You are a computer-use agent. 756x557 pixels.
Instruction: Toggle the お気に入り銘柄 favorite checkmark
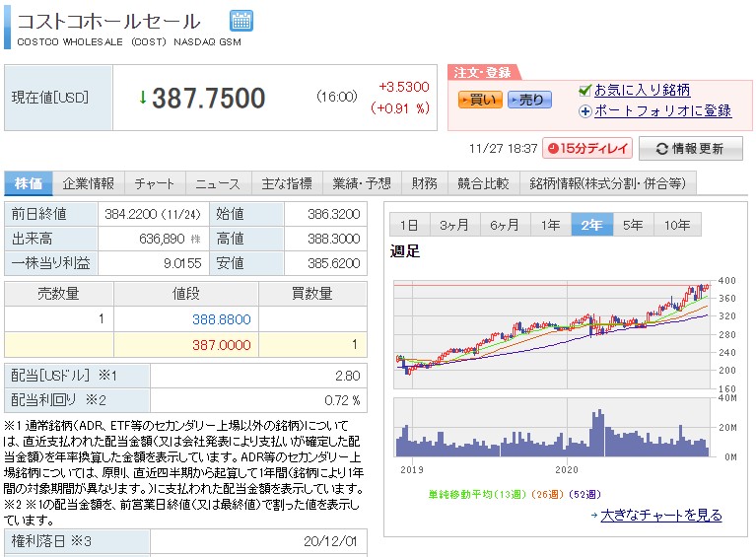pyautogui.click(x=584, y=90)
